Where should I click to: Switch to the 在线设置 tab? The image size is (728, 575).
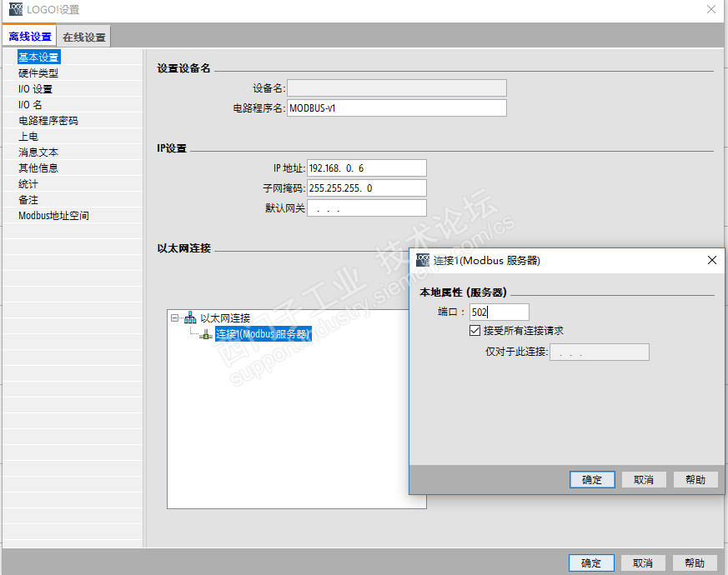[84, 37]
